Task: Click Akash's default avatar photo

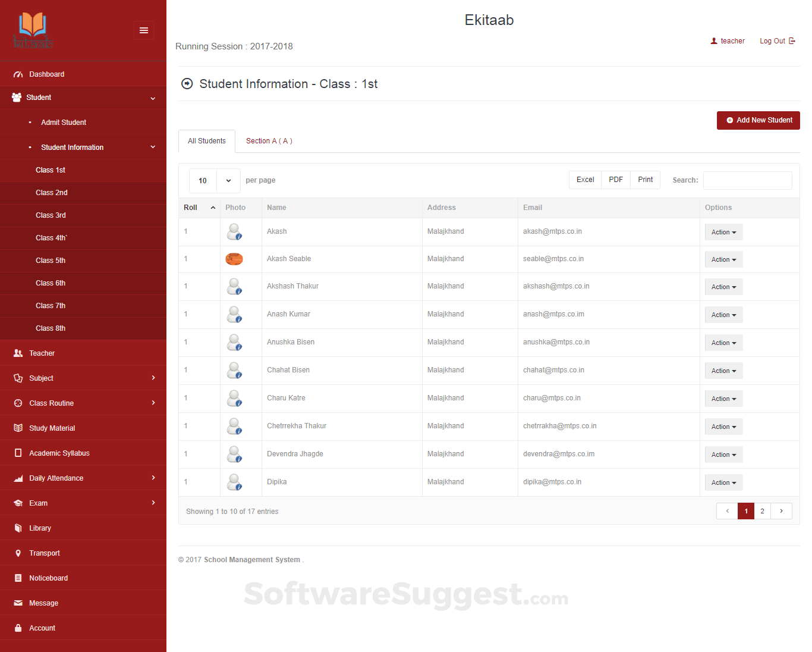Action: click(x=234, y=231)
